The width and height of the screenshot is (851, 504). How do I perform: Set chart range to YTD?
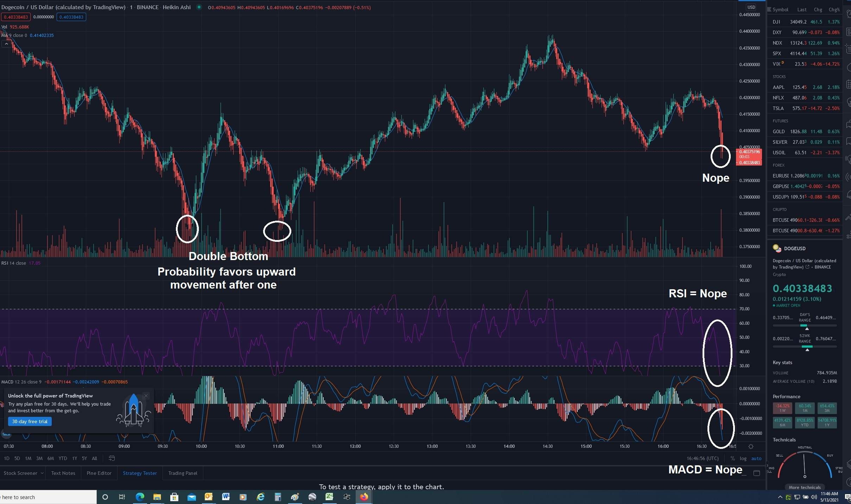coord(63,458)
